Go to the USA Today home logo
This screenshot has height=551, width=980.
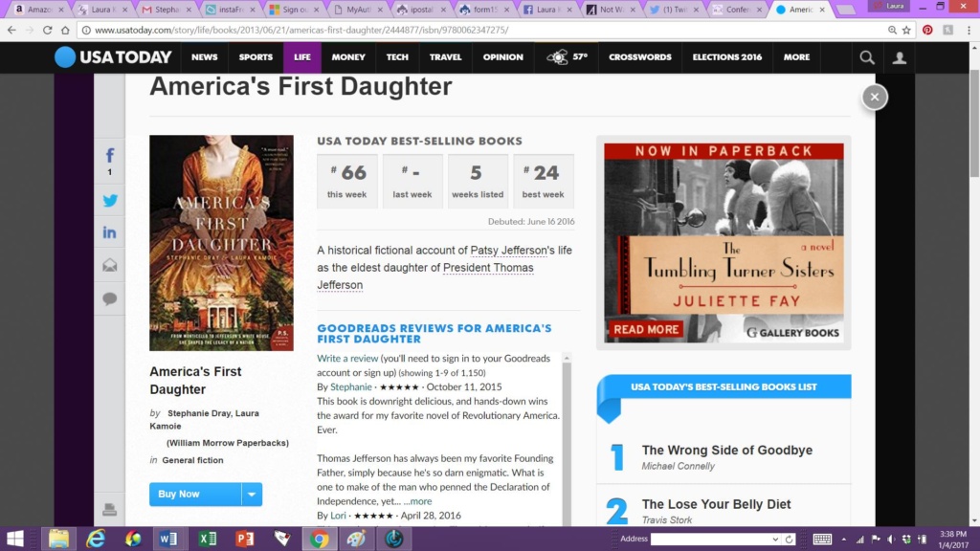pyautogui.click(x=113, y=56)
